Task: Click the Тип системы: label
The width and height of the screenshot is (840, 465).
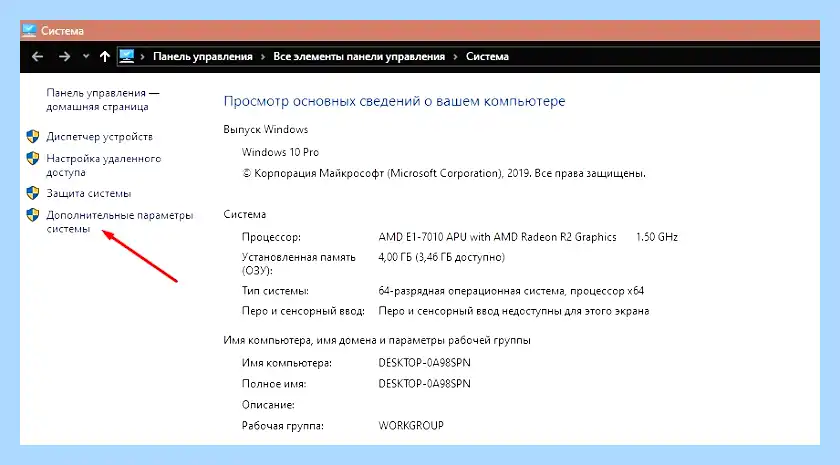Action: click(275, 291)
